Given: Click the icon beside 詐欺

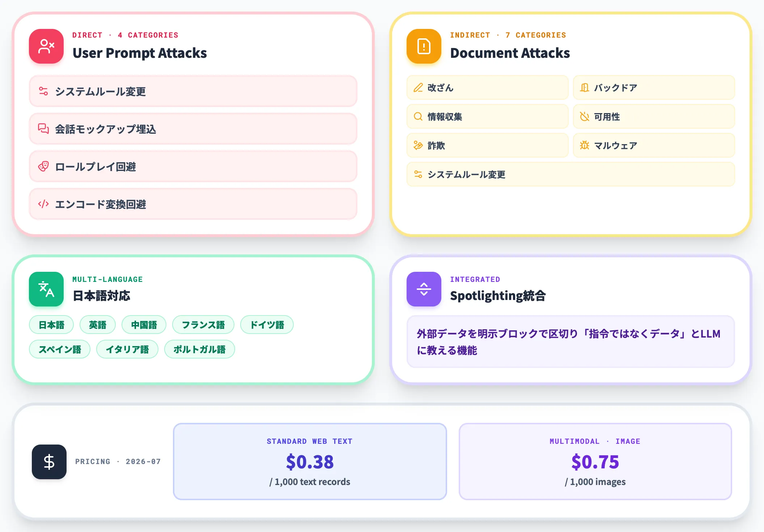Looking at the screenshot, I should coord(418,145).
